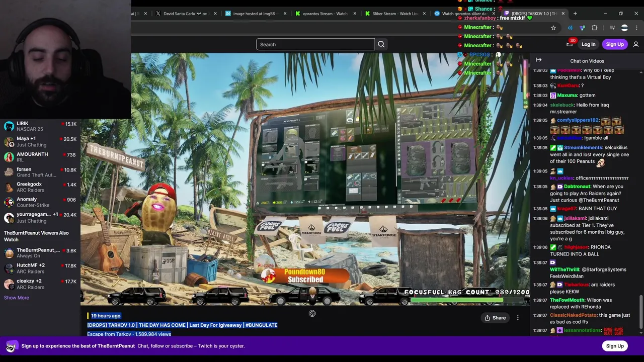The width and height of the screenshot is (644, 362).
Task: Click username TheFowlMouth in chat
Action: point(568,300)
